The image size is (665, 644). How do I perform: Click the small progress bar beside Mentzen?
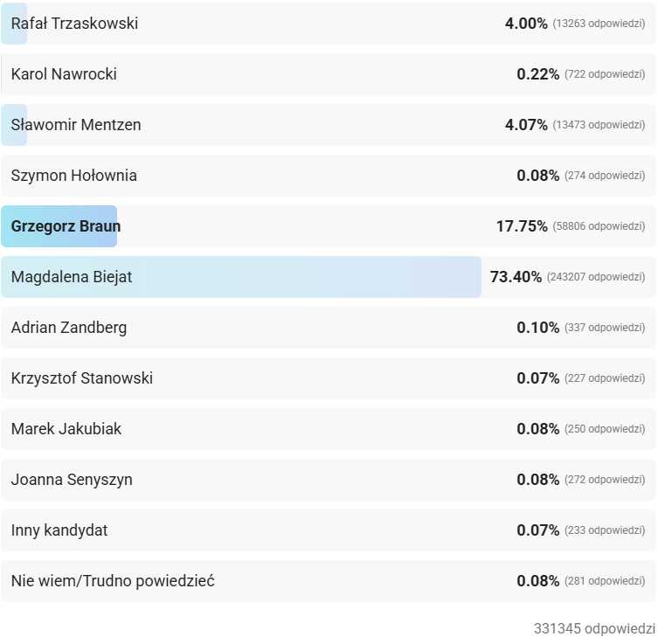click(x=14, y=125)
